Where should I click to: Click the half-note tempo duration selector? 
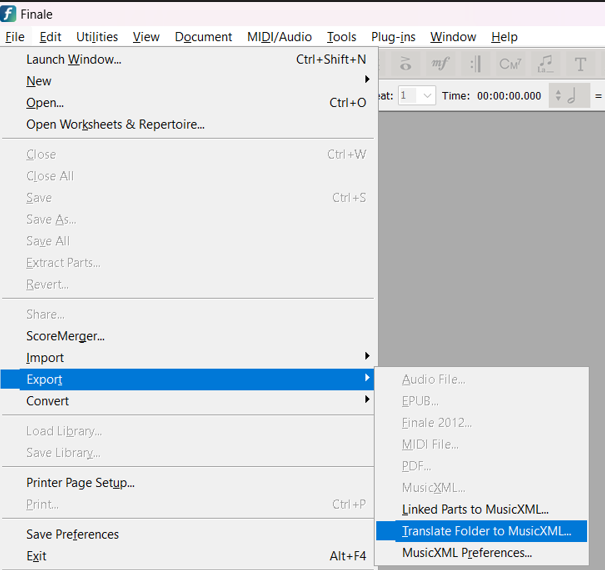click(x=570, y=95)
